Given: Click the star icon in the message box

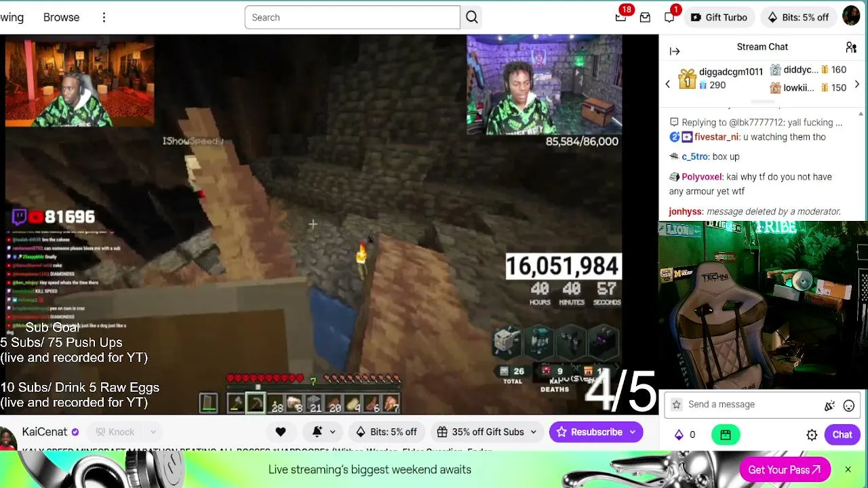Looking at the screenshot, I should [x=676, y=405].
